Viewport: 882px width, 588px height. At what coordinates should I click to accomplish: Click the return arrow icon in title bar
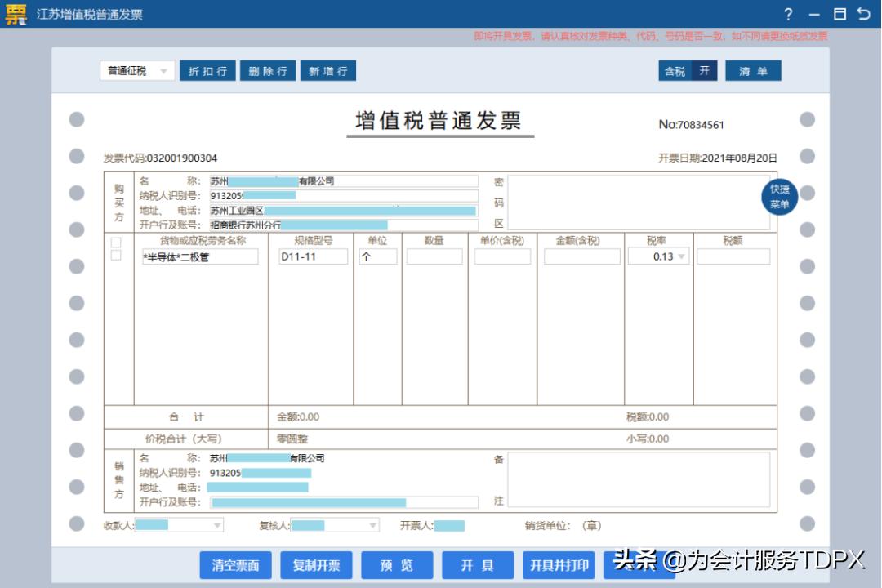pos(864,13)
